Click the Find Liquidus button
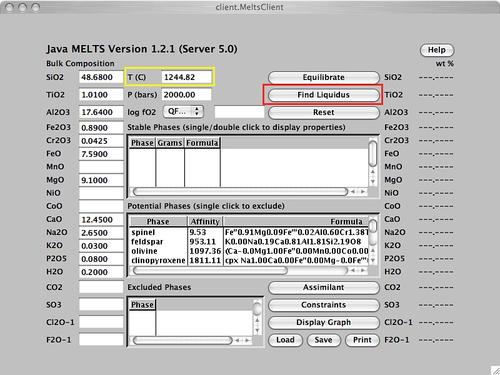 click(323, 95)
